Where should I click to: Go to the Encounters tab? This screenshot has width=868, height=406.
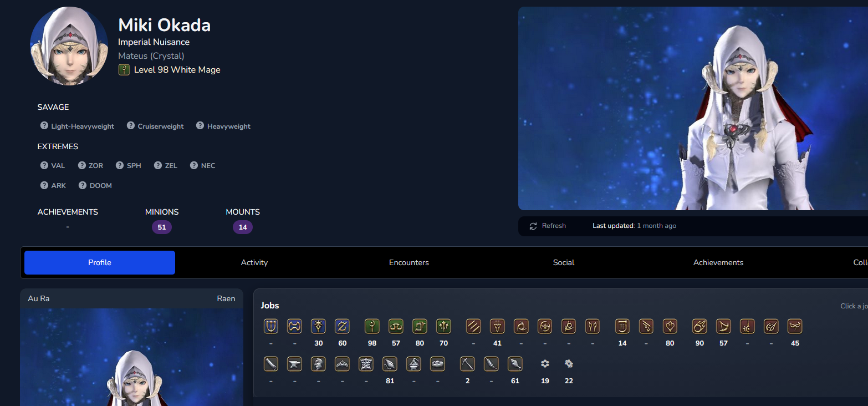pos(409,263)
